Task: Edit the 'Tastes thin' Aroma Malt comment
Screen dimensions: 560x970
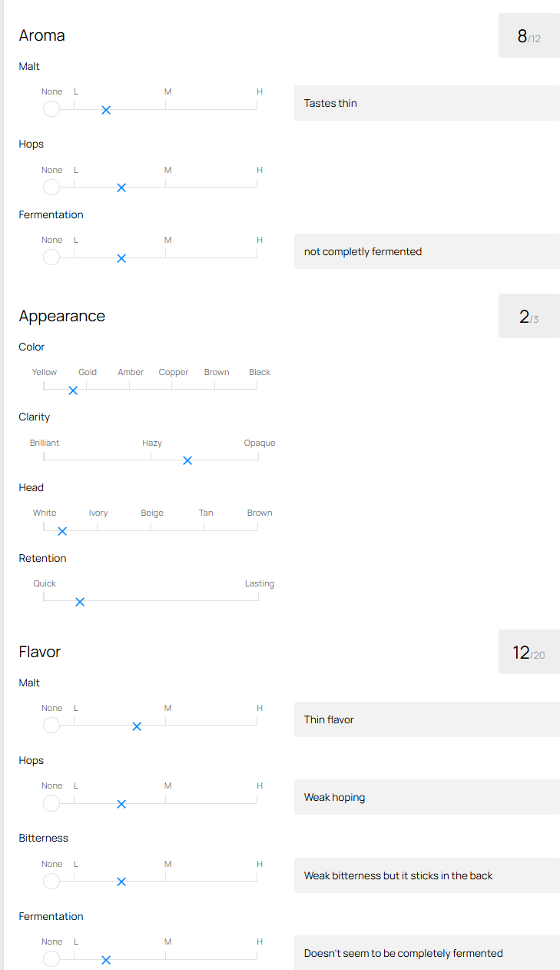Action: (426, 103)
